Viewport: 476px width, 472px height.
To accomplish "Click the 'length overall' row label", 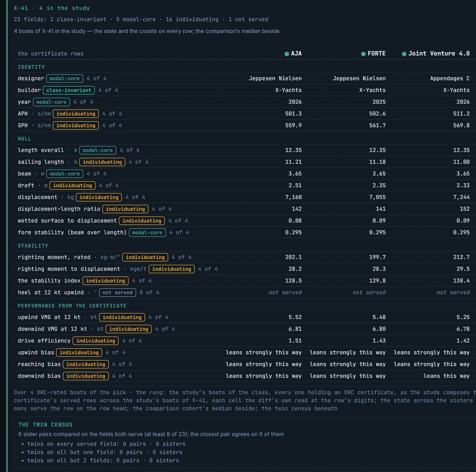I will coord(41,150).
